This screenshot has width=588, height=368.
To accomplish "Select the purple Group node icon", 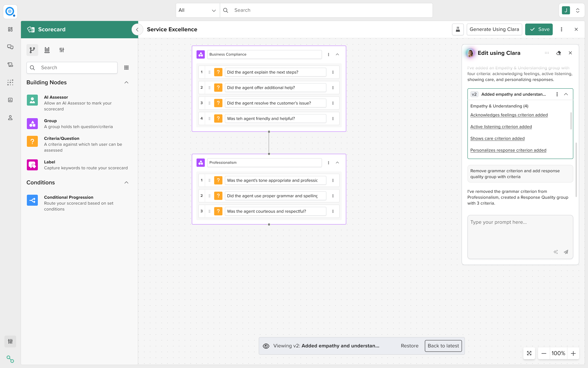I will tap(32, 124).
